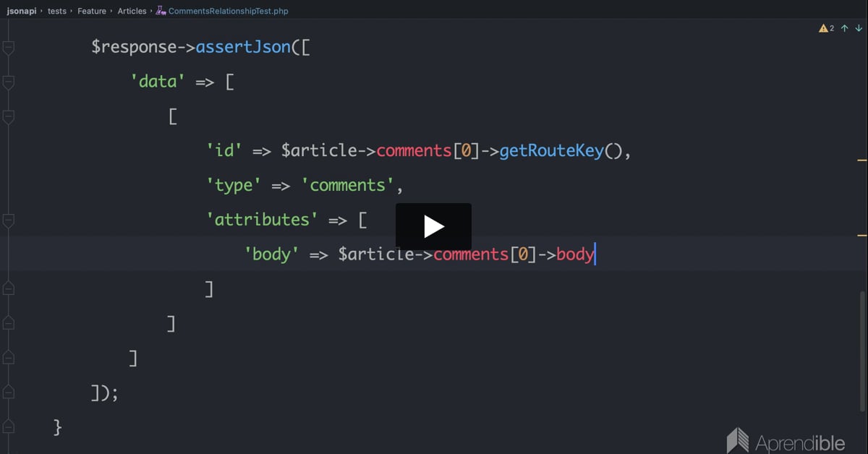
Task: Click the $article variable on the 'id' line
Action: click(x=319, y=151)
